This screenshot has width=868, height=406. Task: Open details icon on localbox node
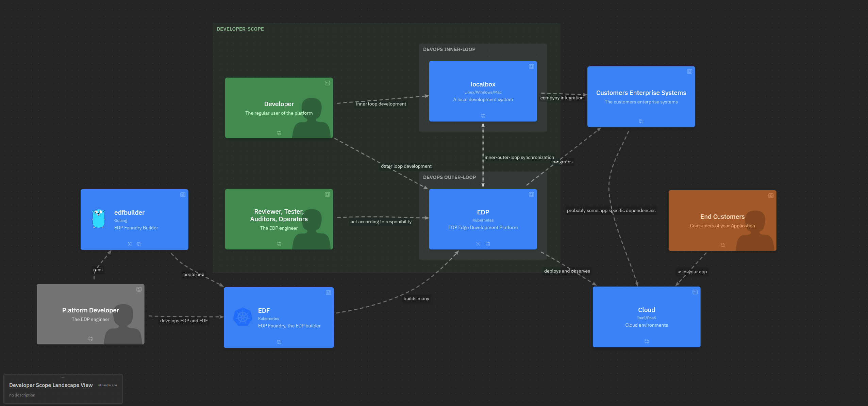(x=531, y=66)
